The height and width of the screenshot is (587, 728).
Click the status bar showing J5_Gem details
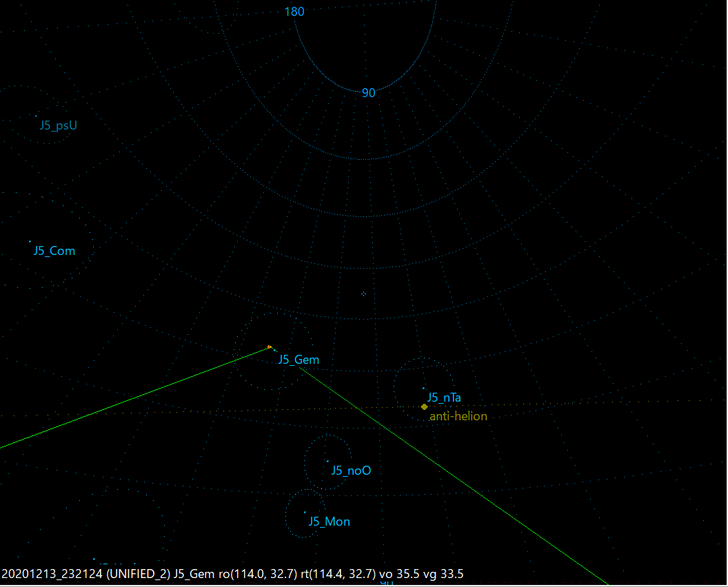[234, 574]
